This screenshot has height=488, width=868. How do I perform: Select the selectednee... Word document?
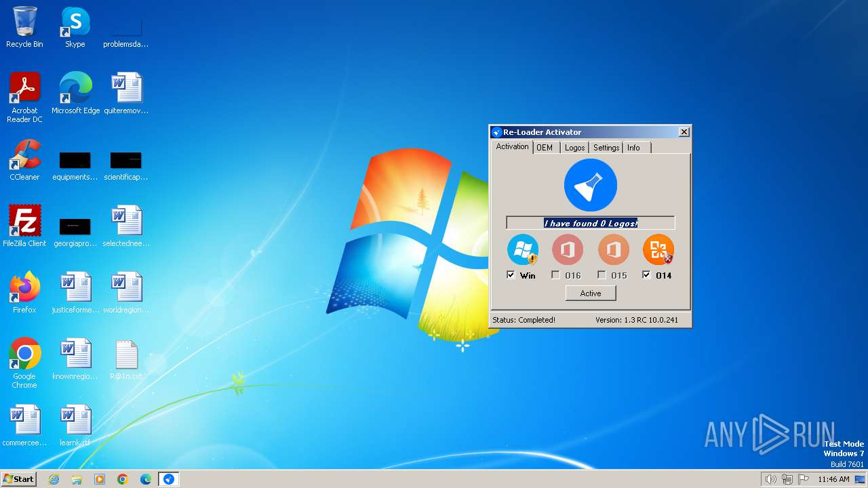126,226
